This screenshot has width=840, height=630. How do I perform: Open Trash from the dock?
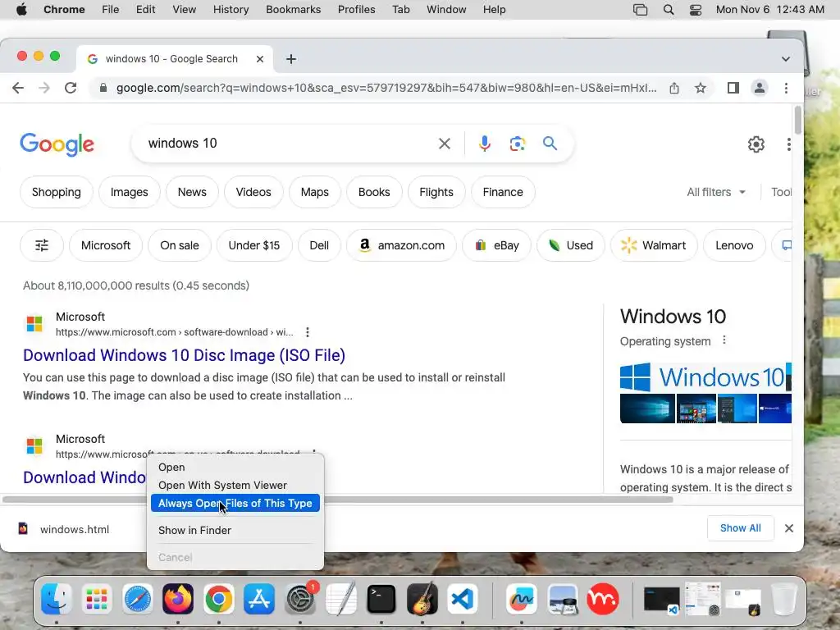coord(784,598)
